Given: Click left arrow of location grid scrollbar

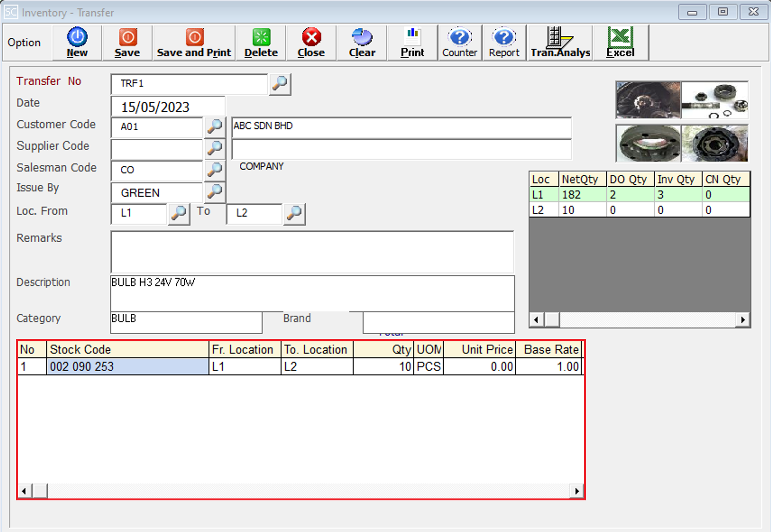Looking at the screenshot, I should pyautogui.click(x=536, y=320).
